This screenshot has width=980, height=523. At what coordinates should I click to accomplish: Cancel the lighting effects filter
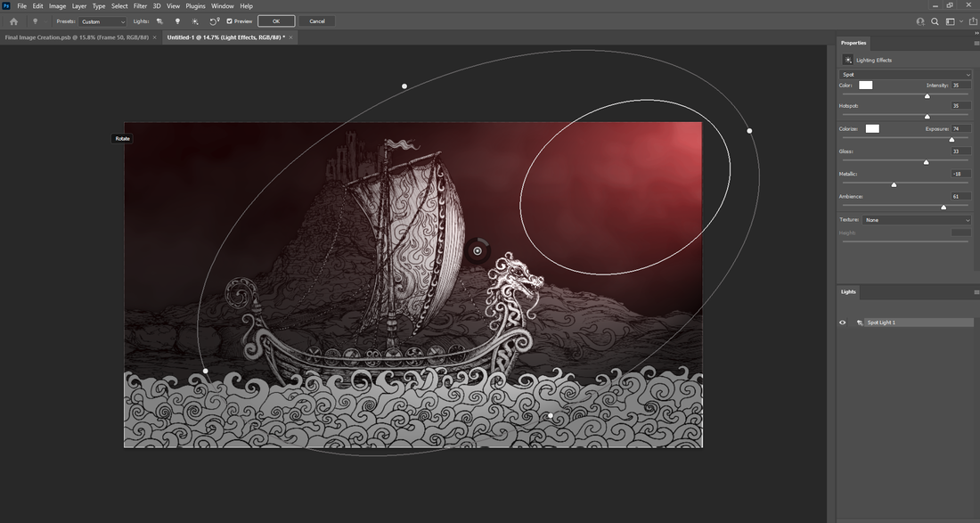tap(316, 21)
